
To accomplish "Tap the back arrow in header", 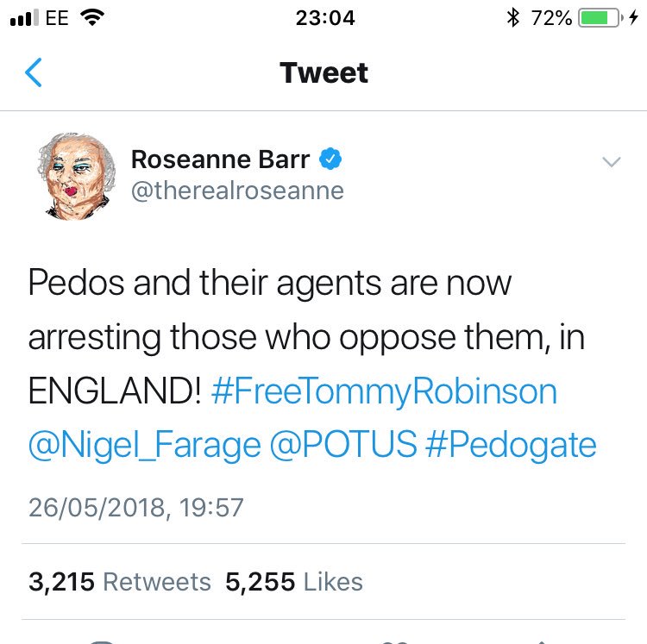I will [x=34, y=73].
